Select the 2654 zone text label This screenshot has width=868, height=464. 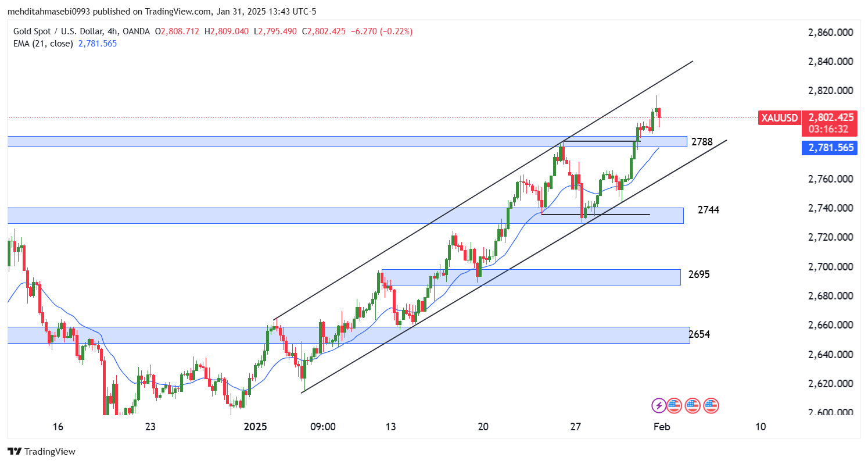(700, 334)
